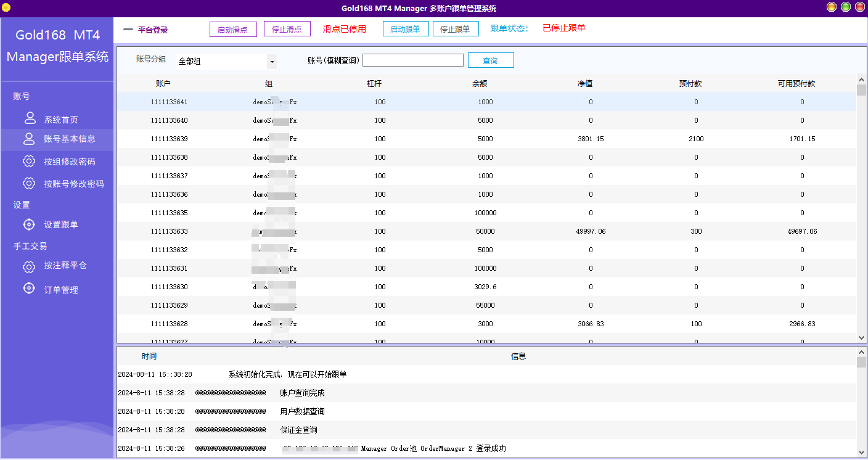Select account row 1111133640
Viewport: 868px width, 460px height.
486,120
